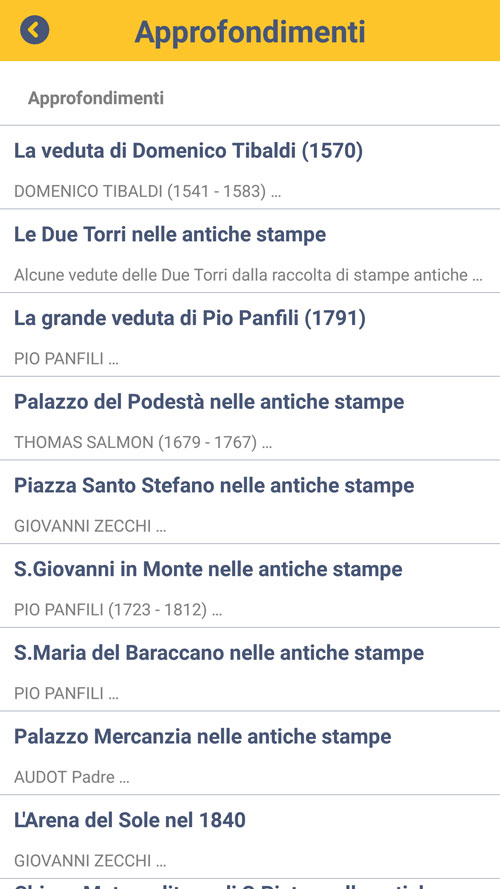Tap the Approfondimenti section label
Viewport: 500px width, 889px height.
[x=96, y=98]
